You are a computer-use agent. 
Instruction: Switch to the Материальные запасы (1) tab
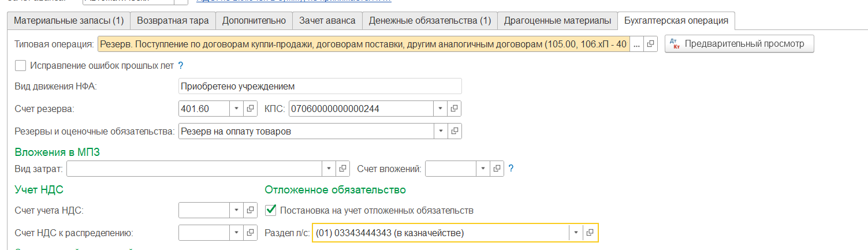click(69, 21)
